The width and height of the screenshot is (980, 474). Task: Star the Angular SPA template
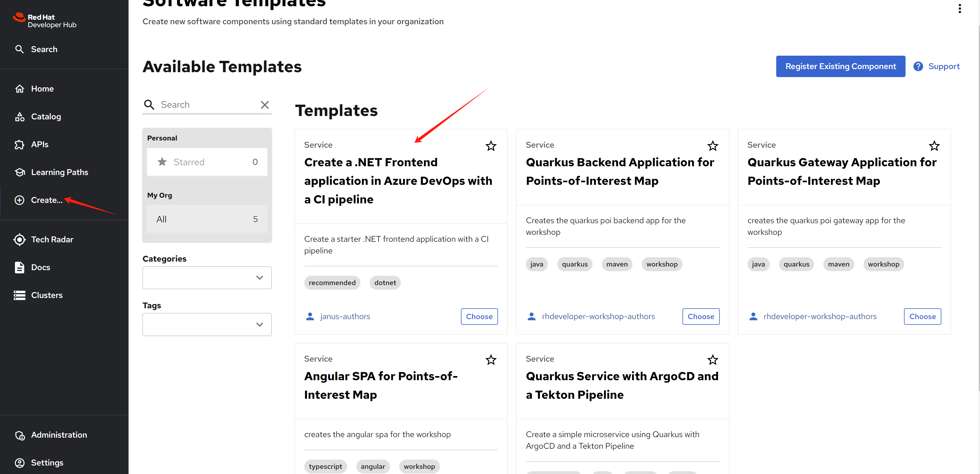[x=491, y=360]
